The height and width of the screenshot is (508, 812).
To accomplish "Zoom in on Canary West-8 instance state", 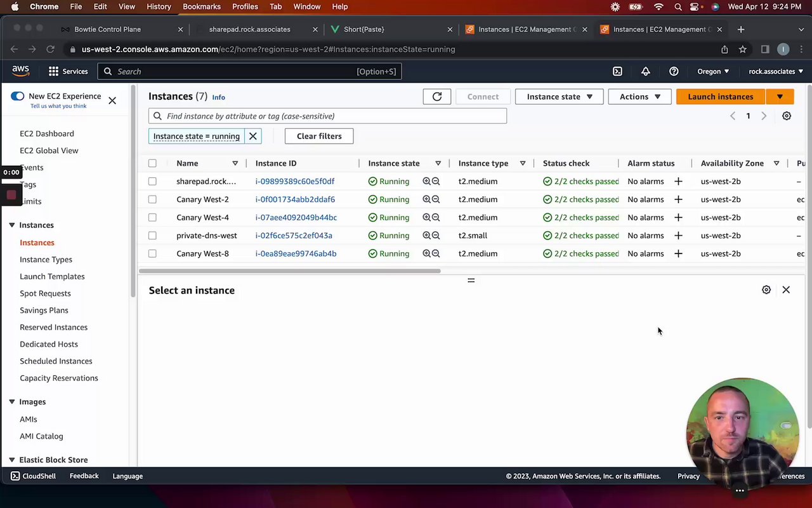I will coord(427,253).
